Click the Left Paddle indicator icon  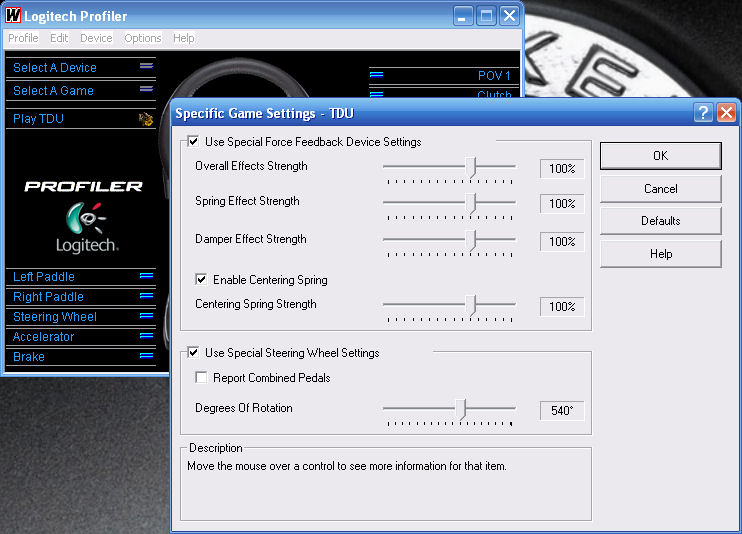pyautogui.click(x=146, y=276)
